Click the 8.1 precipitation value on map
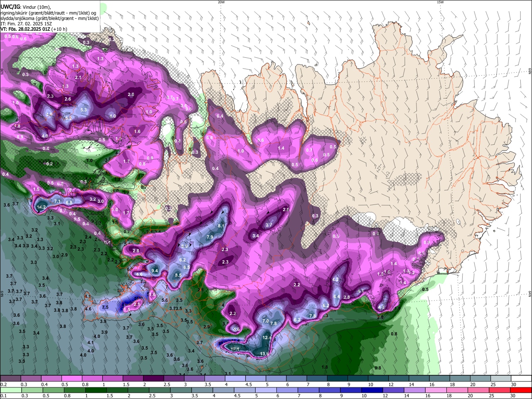The image size is (532, 399). (221, 226)
